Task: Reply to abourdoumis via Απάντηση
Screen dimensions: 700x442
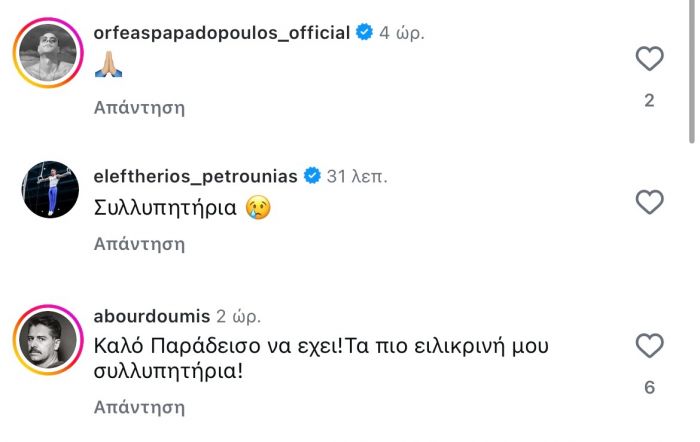Action: pyautogui.click(x=139, y=407)
